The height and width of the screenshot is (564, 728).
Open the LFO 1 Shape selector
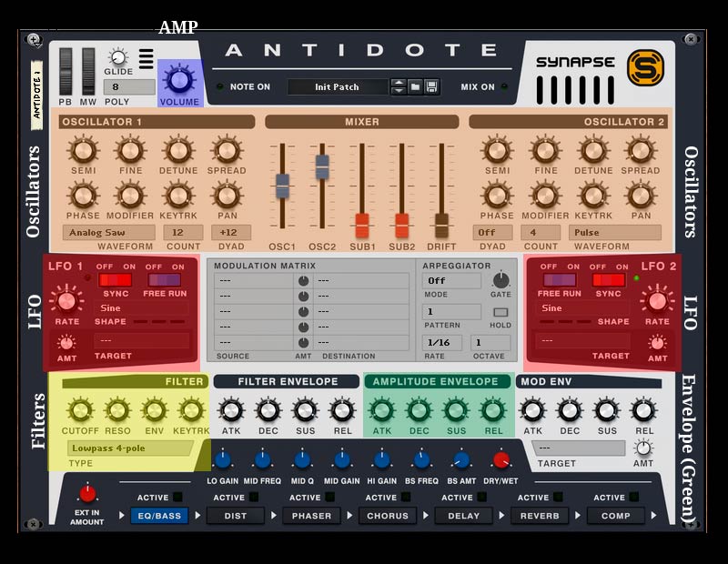pos(141,308)
